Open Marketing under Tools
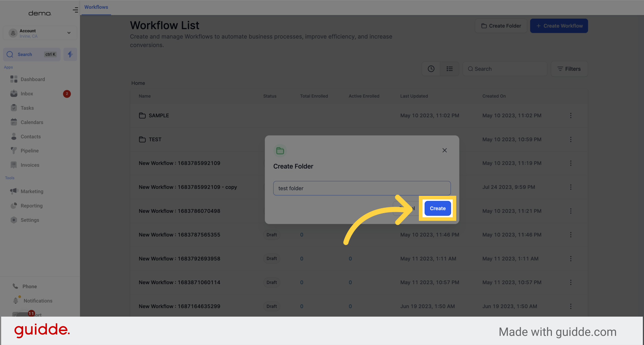Screen dimensions: 644x345 click(x=32, y=191)
